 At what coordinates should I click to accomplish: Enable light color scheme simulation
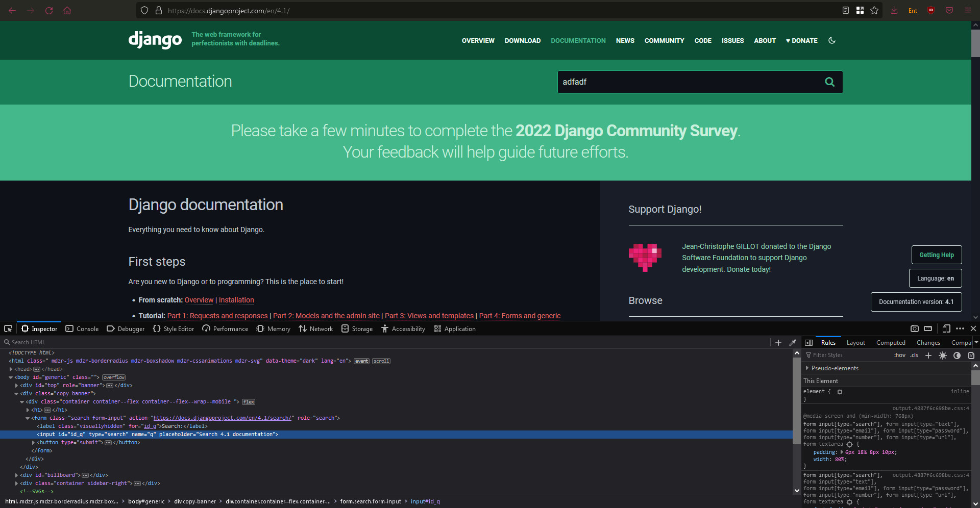(x=942, y=355)
